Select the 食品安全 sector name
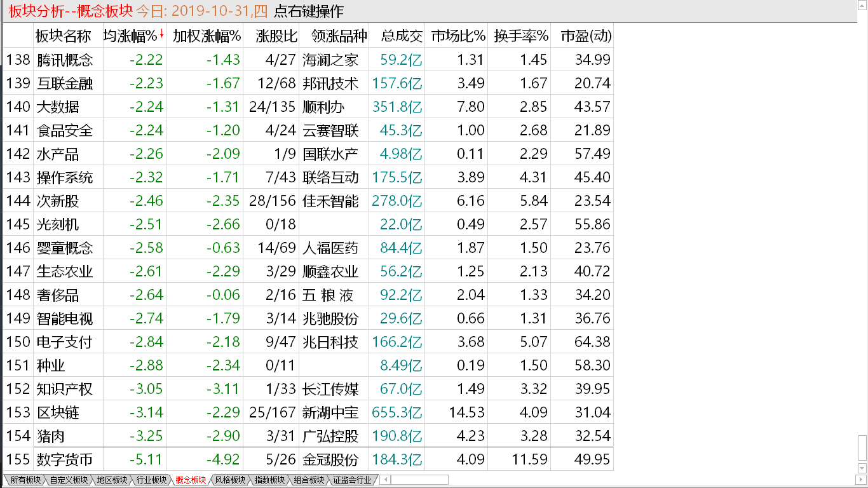This screenshot has height=488, width=868. point(65,130)
